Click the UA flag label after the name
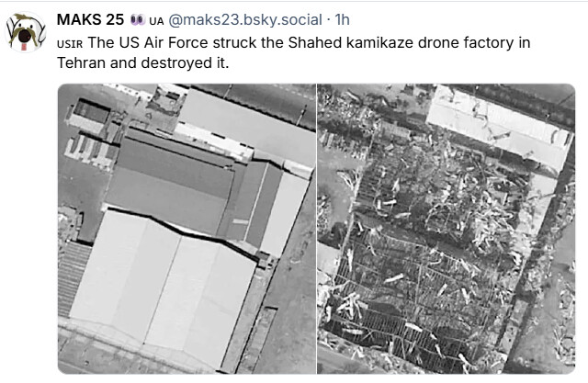Viewport: 588px width, 383px height. [x=156, y=21]
